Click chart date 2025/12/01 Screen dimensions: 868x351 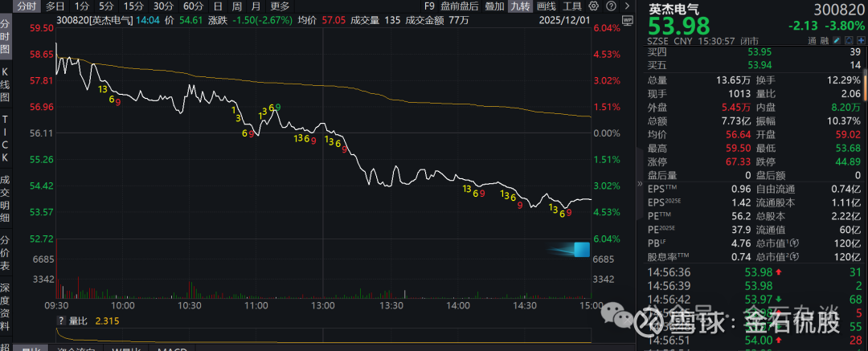click(566, 21)
